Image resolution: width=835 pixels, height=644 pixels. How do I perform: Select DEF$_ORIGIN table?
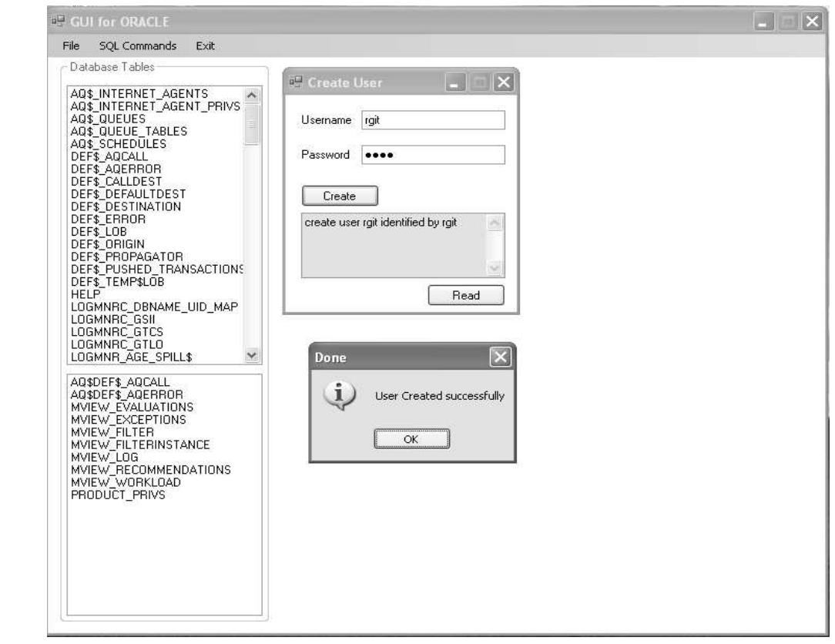(108, 244)
